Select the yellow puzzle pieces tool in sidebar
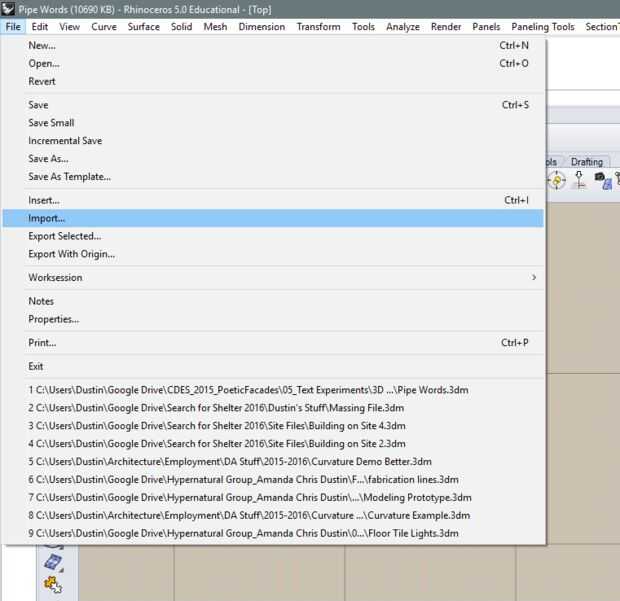Image resolution: width=620 pixels, height=601 pixels. 53,585
